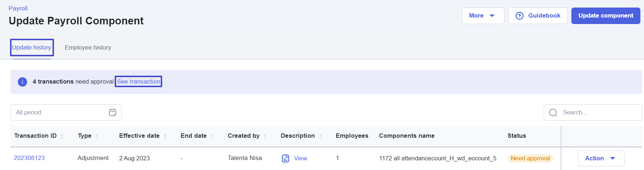Expand the Action dropdown for transaction
644x170 pixels.
point(600,158)
